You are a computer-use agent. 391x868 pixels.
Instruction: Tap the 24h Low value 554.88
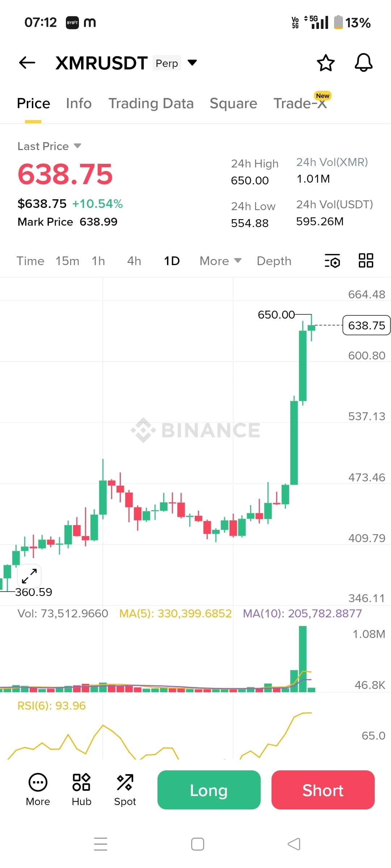(x=250, y=223)
